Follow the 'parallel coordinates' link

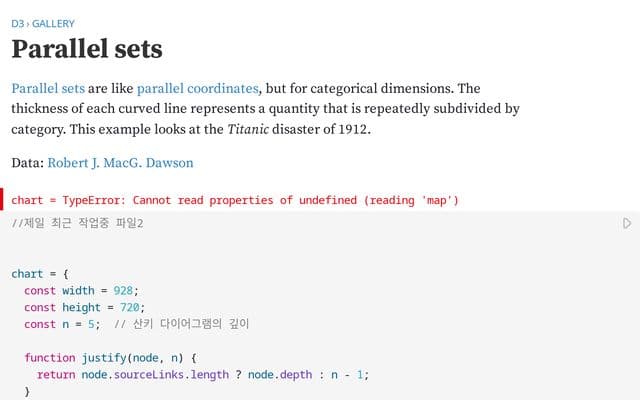coord(198,88)
